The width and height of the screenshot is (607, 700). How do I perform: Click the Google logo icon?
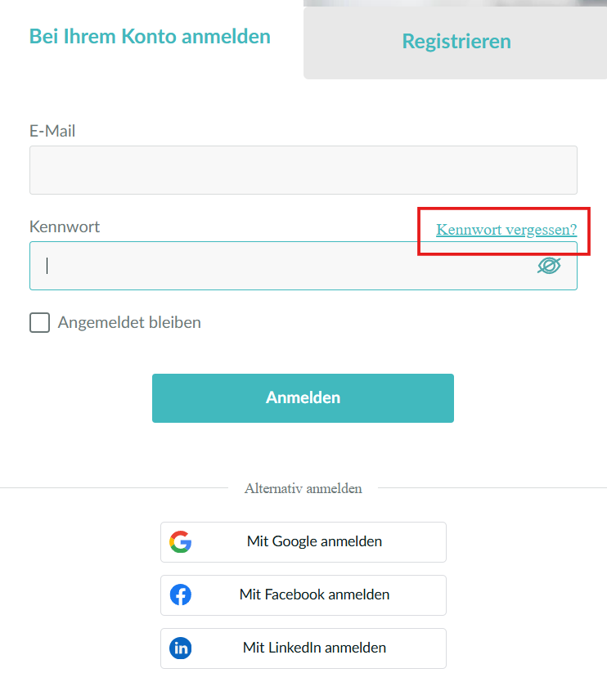pos(181,541)
